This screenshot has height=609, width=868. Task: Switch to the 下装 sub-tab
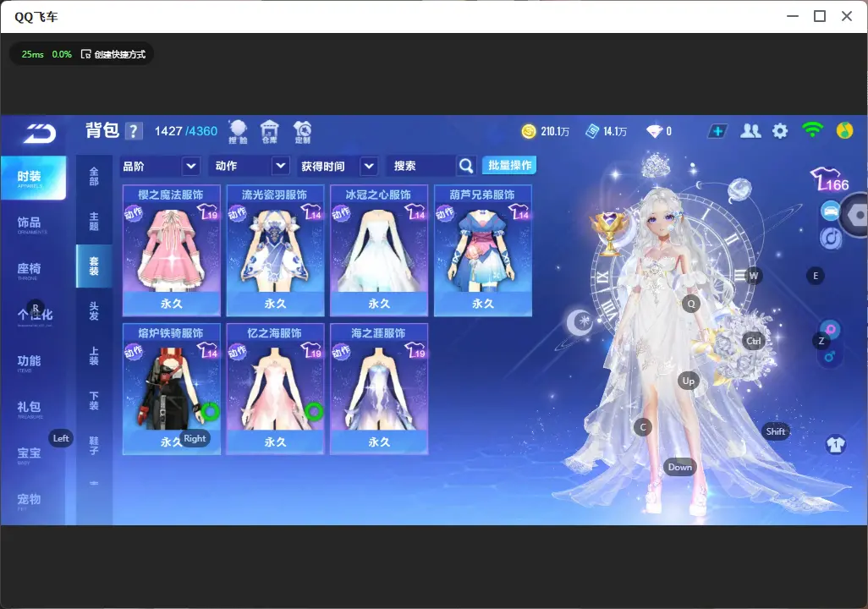(94, 401)
